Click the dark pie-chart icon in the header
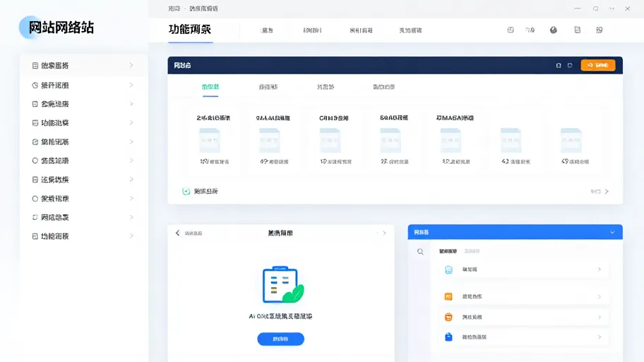Image resolution: width=644 pixels, height=362 pixels. click(553, 30)
